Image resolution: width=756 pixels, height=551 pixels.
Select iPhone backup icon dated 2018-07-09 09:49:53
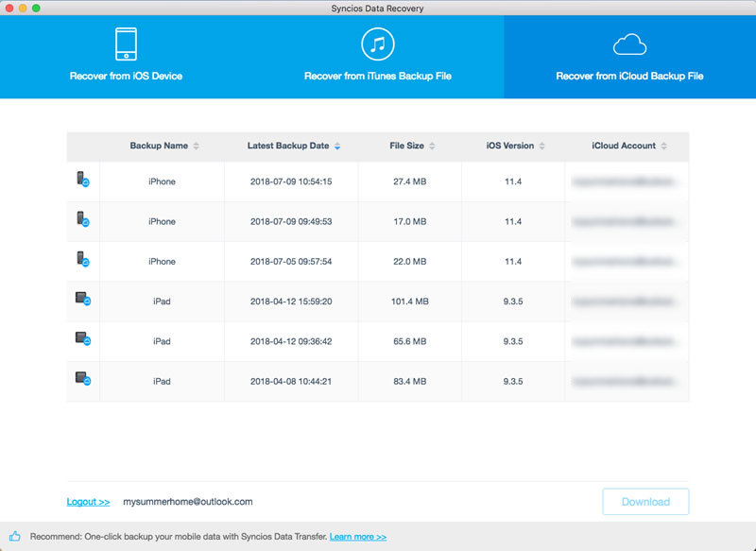tap(83, 219)
